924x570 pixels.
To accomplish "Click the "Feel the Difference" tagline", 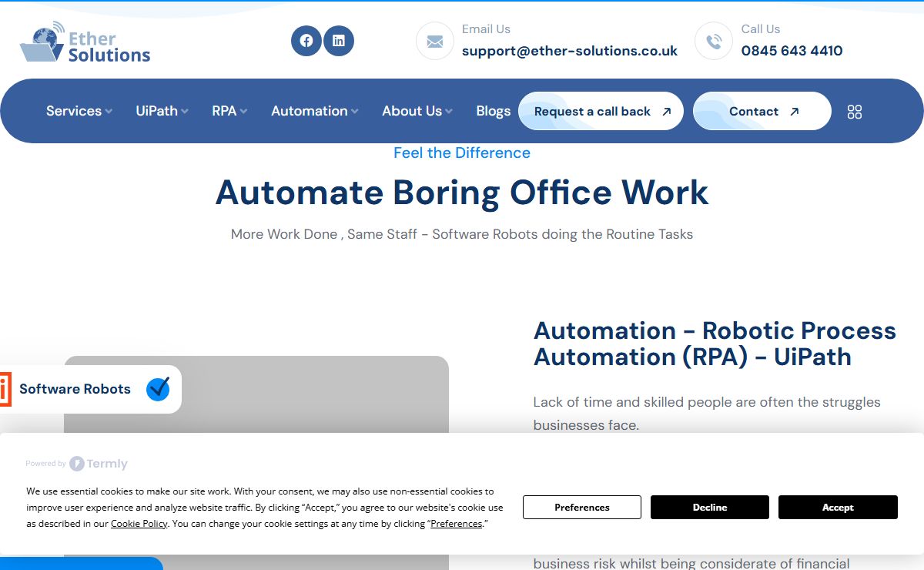I will pyautogui.click(x=462, y=153).
